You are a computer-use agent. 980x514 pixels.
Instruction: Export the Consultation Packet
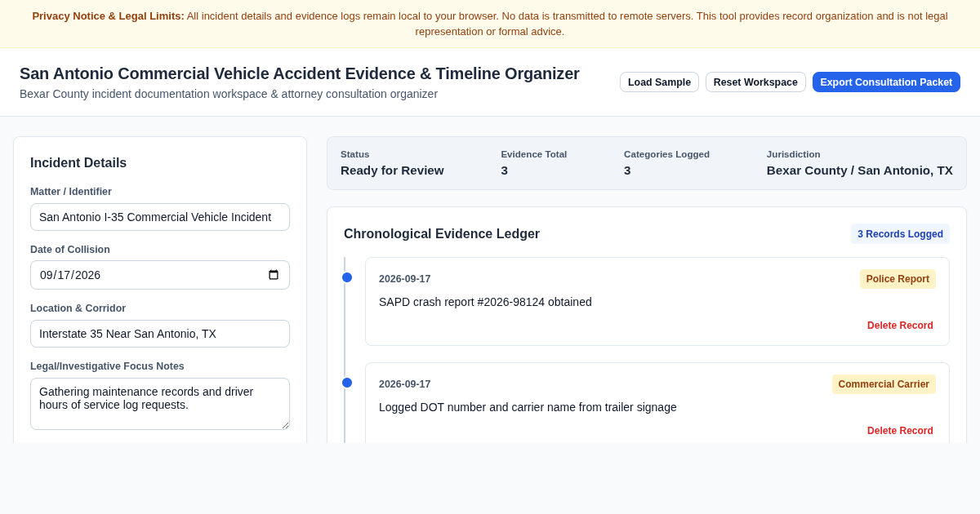pos(886,82)
